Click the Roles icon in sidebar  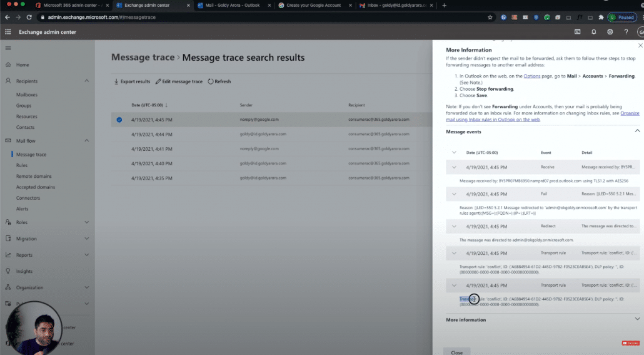(x=8, y=222)
